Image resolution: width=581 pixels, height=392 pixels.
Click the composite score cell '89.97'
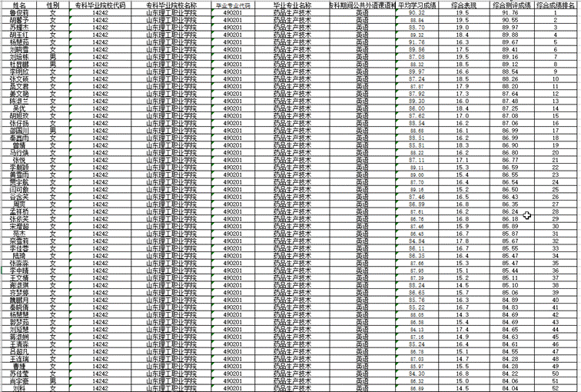(512, 28)
